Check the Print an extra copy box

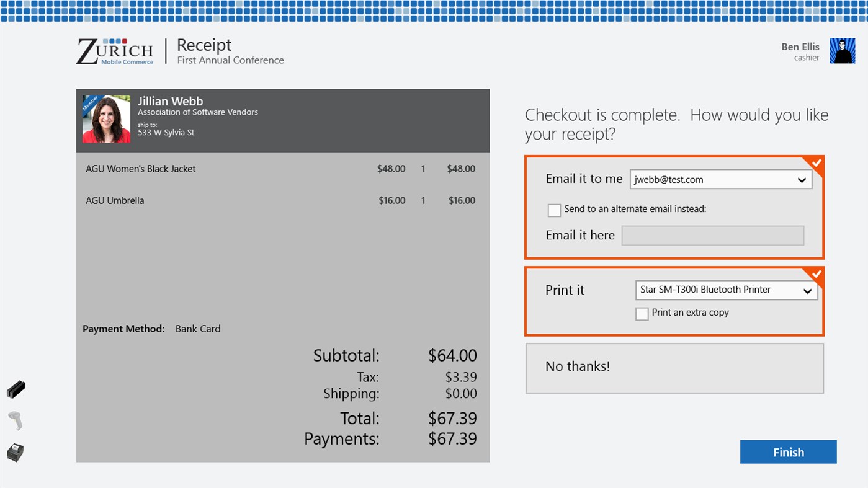[x=642, y=314]
